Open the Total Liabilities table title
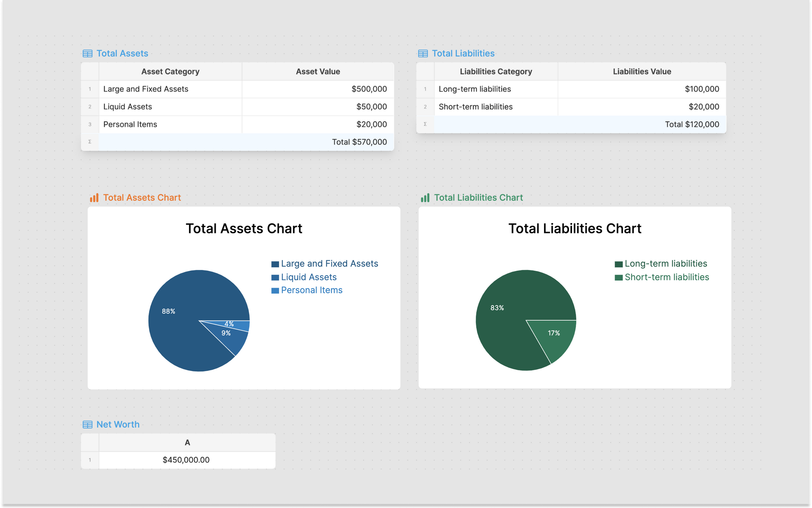812x508 pixels. click(463, 54)
